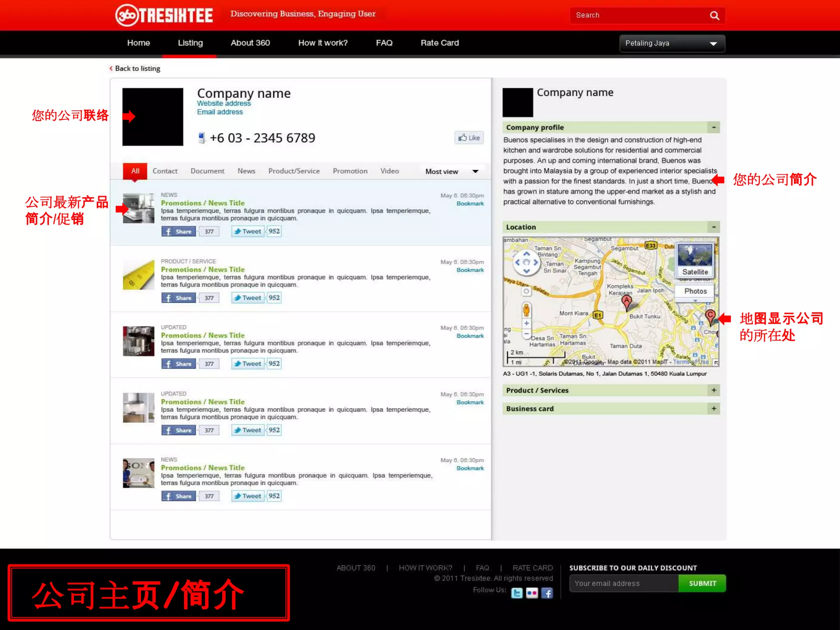
Task: Click the Email address link
Action: pyautogui.click(x=220, y=112)
